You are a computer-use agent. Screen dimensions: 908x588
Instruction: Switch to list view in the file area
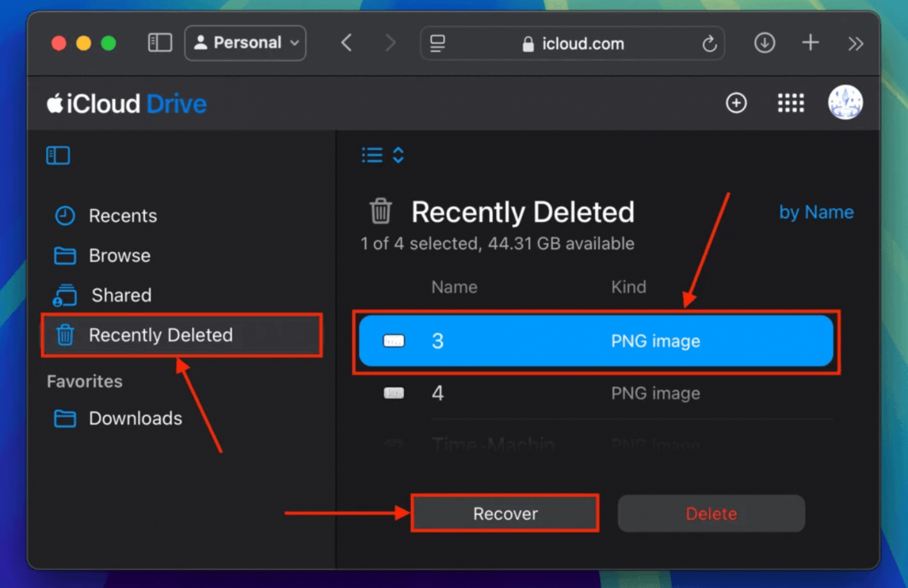coord(371,154)
